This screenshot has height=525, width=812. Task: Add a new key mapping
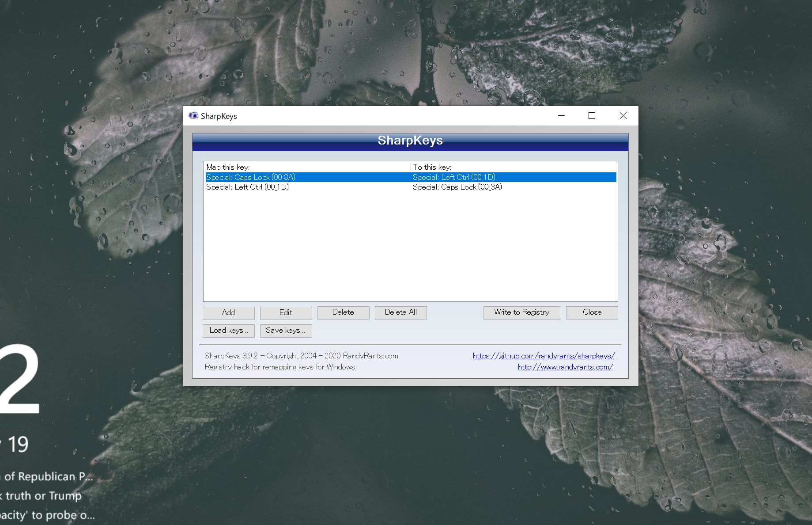(x=228, y=312)
